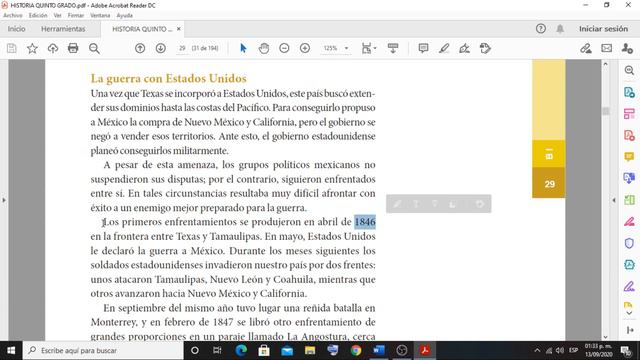Screen dimensions: 640x360
Task: Open Export PDF in the right pane
Action: pos(629,92)
